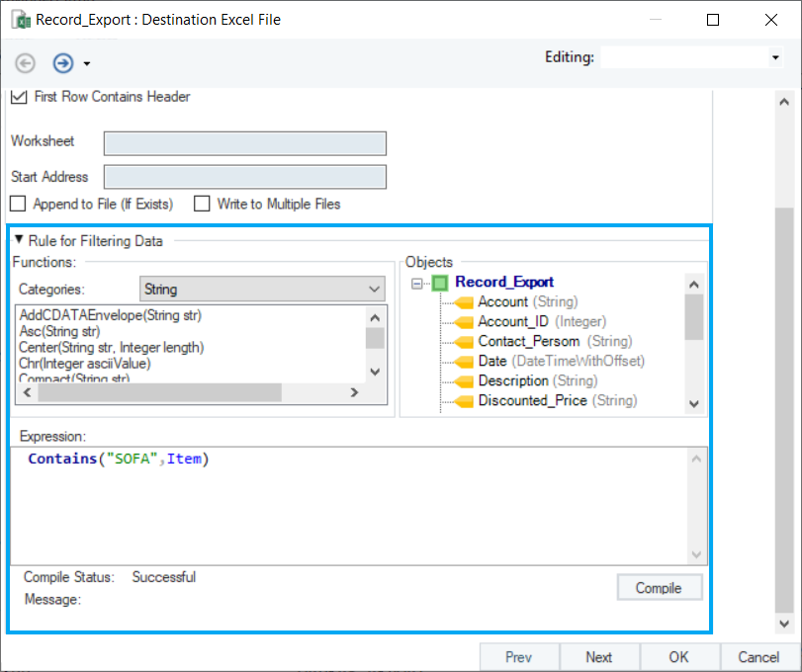Minimize the Record_Export dialog window
Screen dimensions: 802x672
(x=656, y=20)
